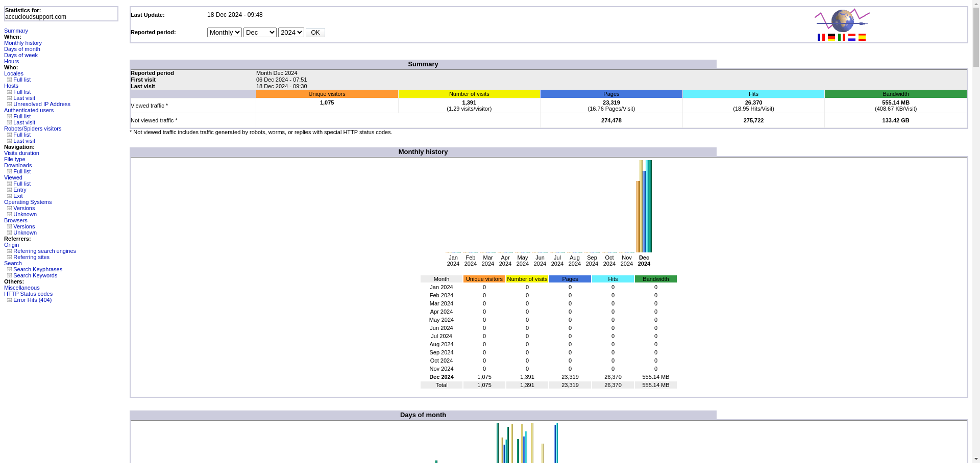
Task: Open the Robots/Spiders visitors link
Action: [33, 128]
